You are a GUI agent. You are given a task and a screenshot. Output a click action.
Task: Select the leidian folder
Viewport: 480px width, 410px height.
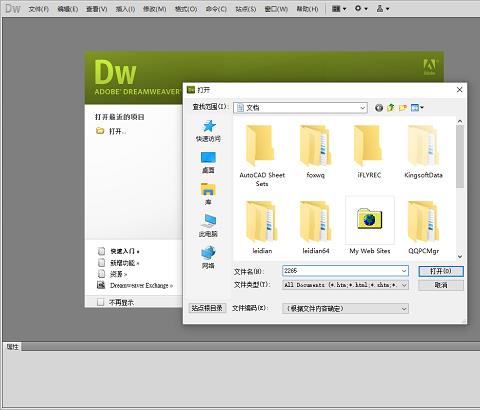[x=262, y=227]
